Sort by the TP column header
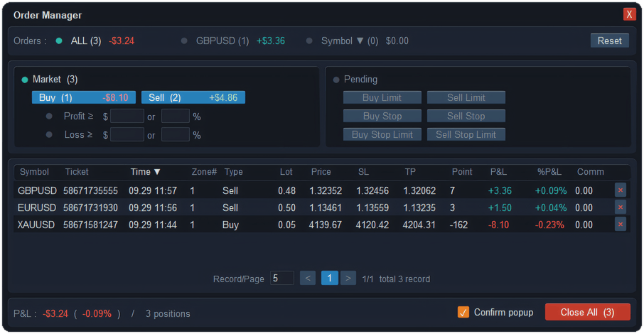 410,172
